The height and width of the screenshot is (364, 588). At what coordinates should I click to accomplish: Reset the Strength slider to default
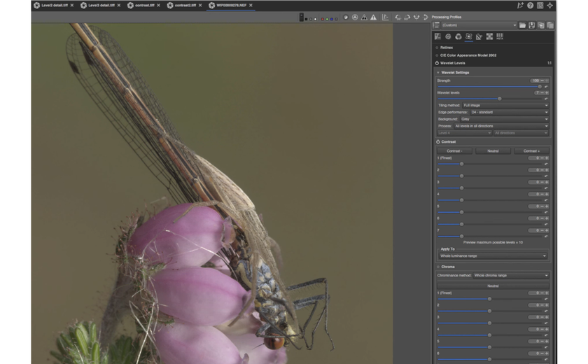tap(546, 87)
